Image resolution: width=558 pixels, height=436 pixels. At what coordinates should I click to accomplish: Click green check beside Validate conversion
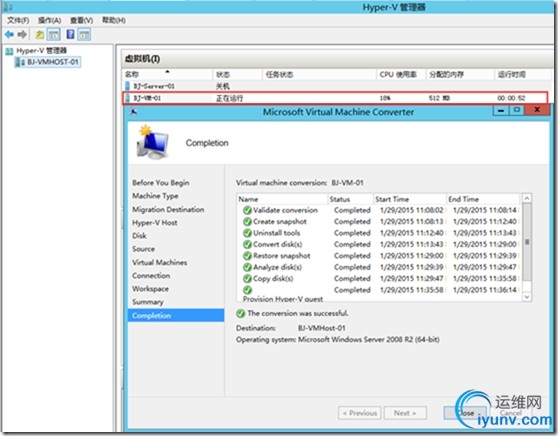point(247,210)
